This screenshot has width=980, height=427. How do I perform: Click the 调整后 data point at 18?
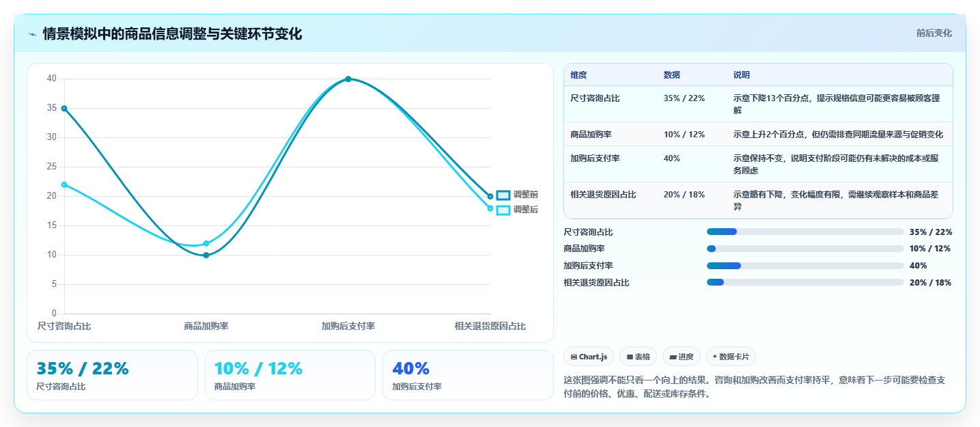point(490,208)
